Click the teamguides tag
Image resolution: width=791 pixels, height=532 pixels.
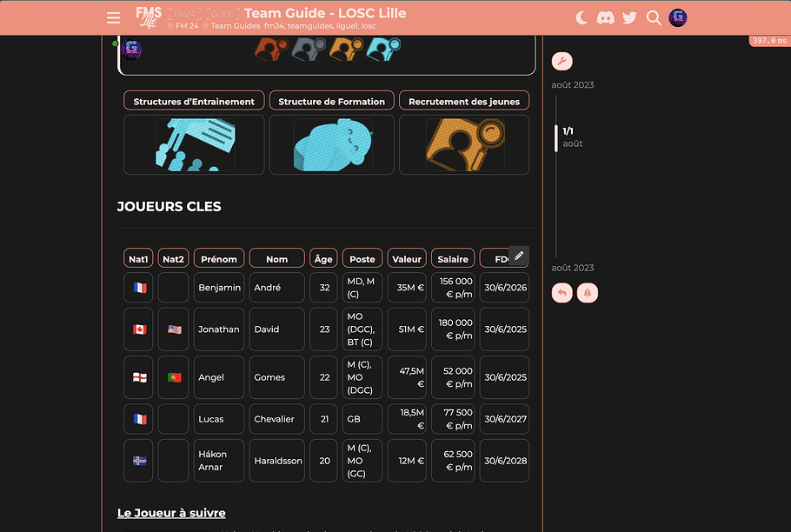coord(310,26)
